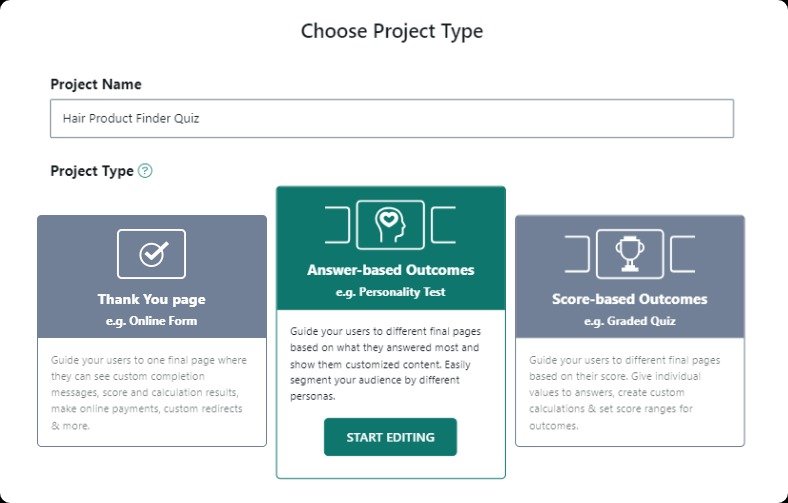Click the trophy icon on Score-based Outcomes card

pos(630,254)
